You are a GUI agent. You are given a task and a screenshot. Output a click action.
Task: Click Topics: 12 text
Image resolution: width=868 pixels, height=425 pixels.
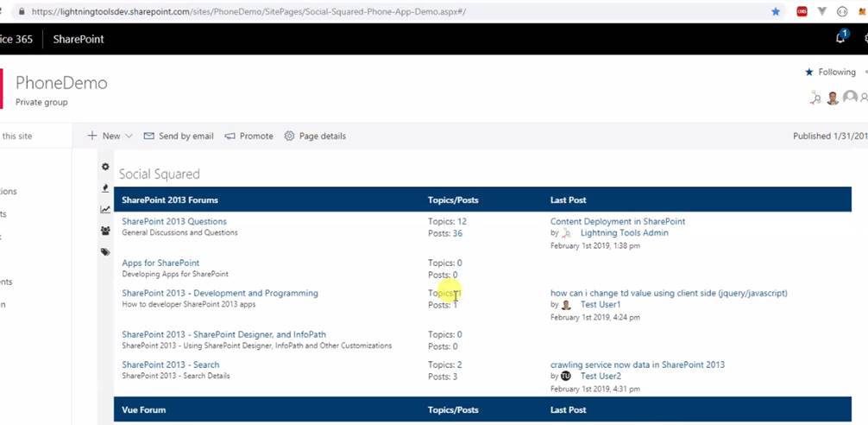pos(447,221)
